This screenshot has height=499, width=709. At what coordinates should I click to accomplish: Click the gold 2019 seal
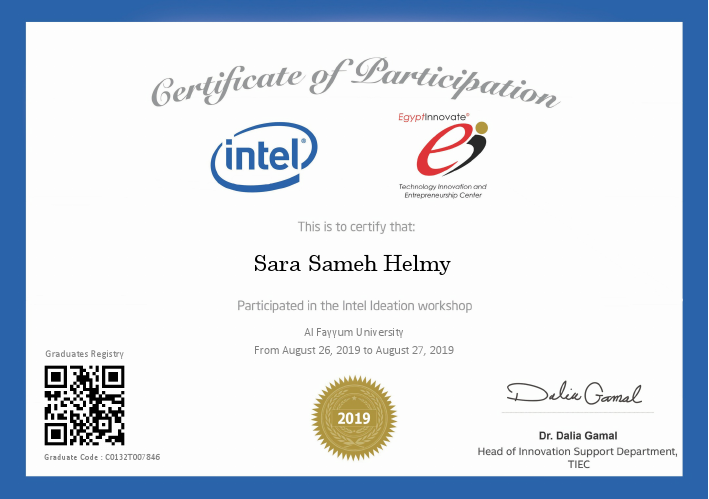click(x=354, y=418)
